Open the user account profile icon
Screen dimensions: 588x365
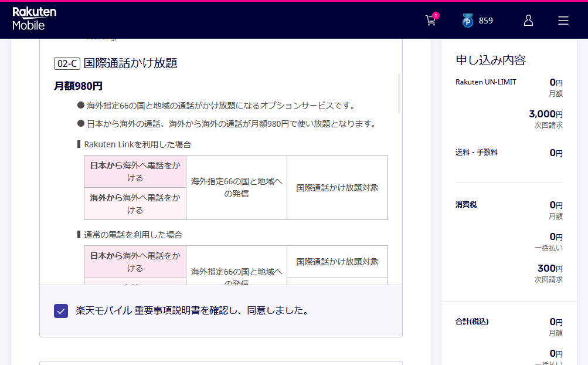[528, 21]
